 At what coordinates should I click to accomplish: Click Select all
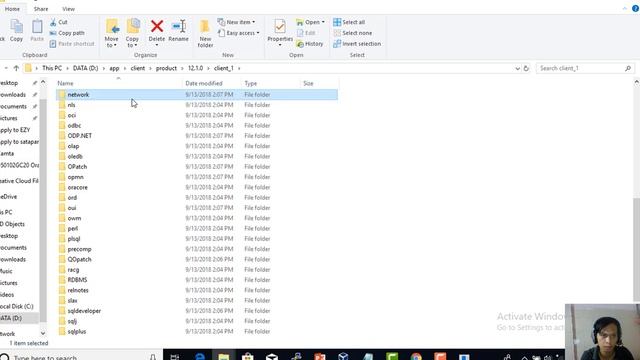tap(349, 22)
